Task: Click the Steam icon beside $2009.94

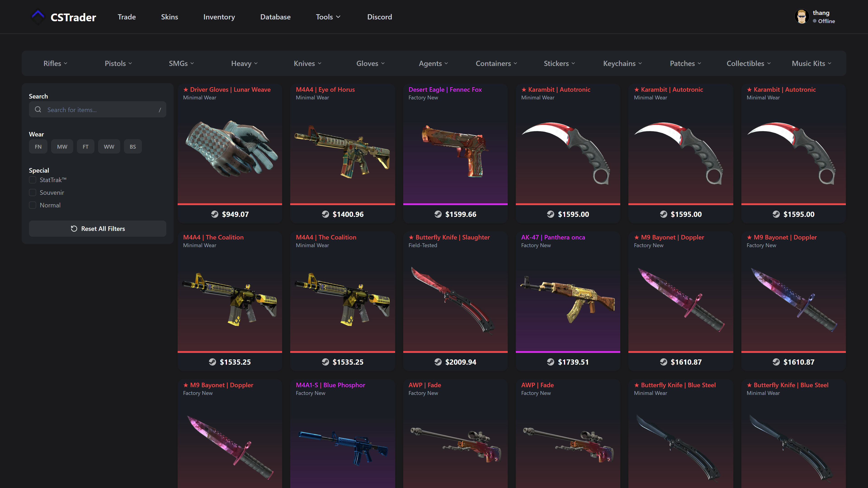Action: 438,362
